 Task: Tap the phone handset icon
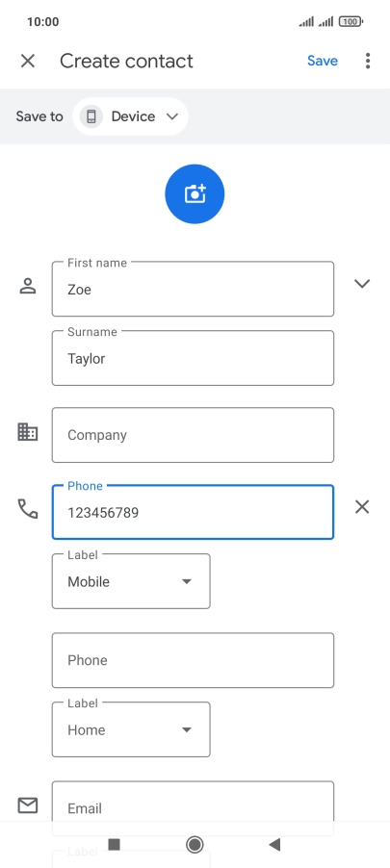point(28,508)
